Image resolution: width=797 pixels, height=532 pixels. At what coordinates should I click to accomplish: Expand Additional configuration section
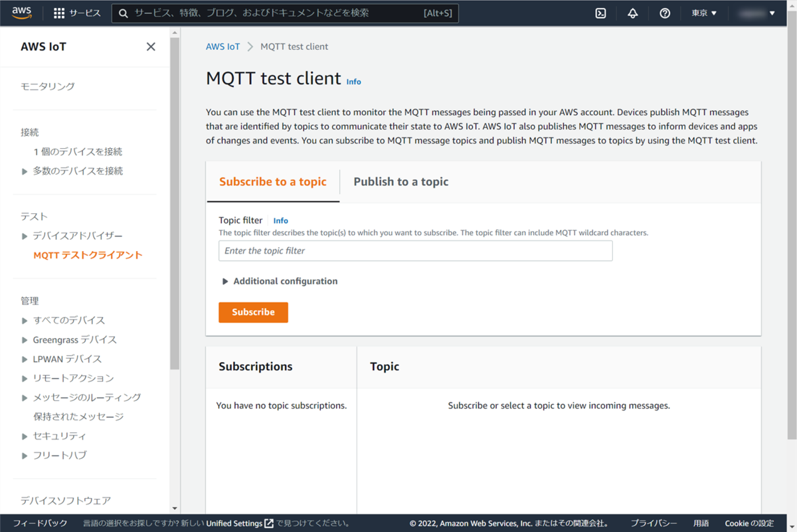tap(279, 282)
